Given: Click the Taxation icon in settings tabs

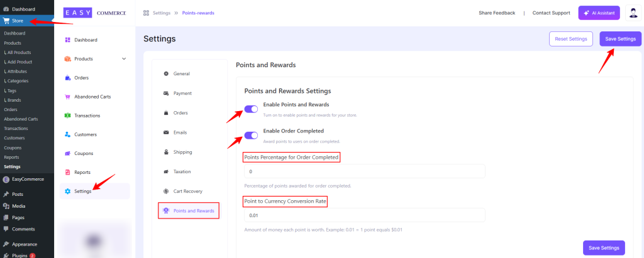Looking at the screenshot, I should coord(166,171).
